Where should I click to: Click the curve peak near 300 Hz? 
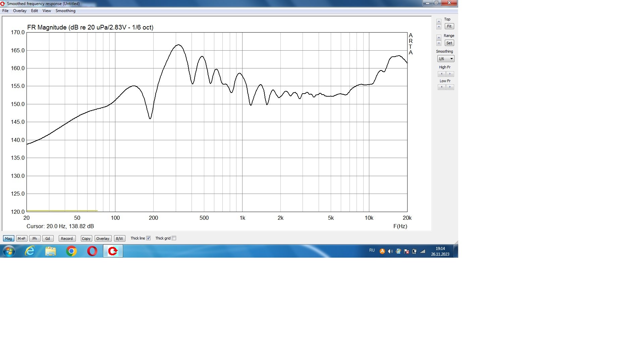point(179,45)
